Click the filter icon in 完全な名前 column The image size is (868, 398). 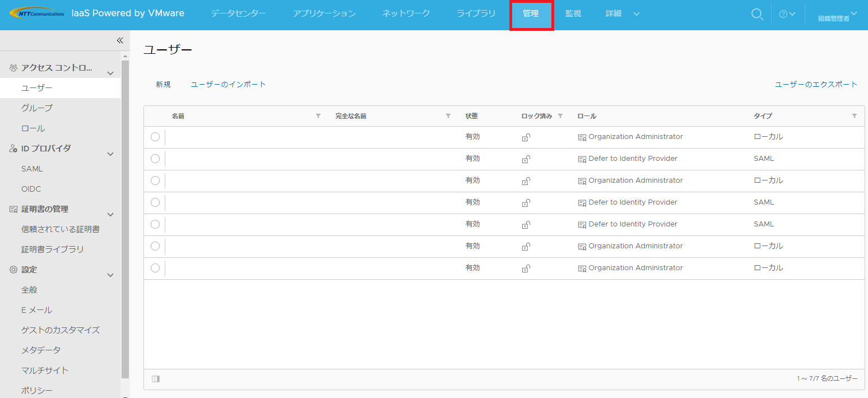click(448, 116)
